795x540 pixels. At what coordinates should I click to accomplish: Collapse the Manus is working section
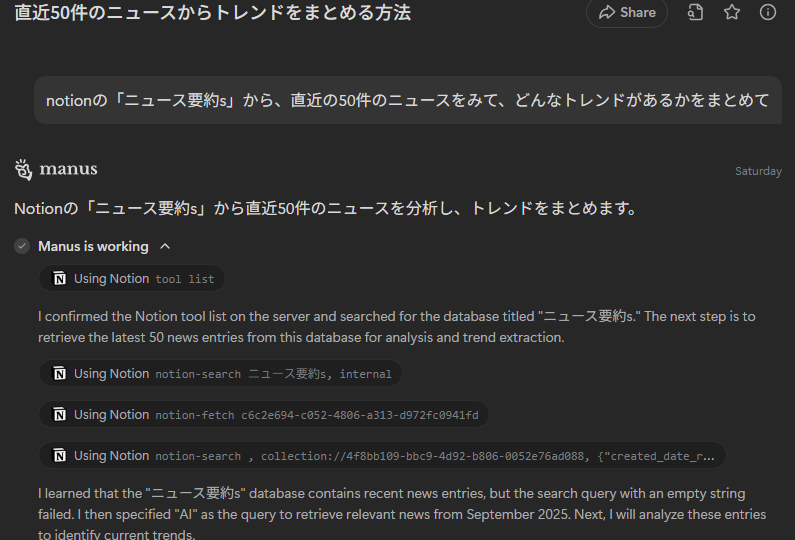click(165, 246)
